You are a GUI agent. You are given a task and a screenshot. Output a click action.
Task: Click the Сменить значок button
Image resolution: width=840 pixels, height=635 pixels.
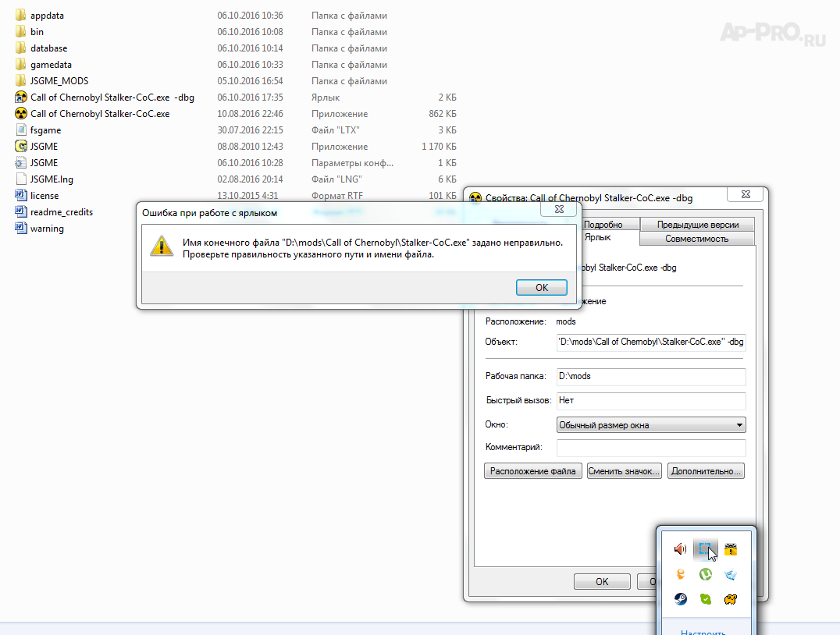coord(624,471)
